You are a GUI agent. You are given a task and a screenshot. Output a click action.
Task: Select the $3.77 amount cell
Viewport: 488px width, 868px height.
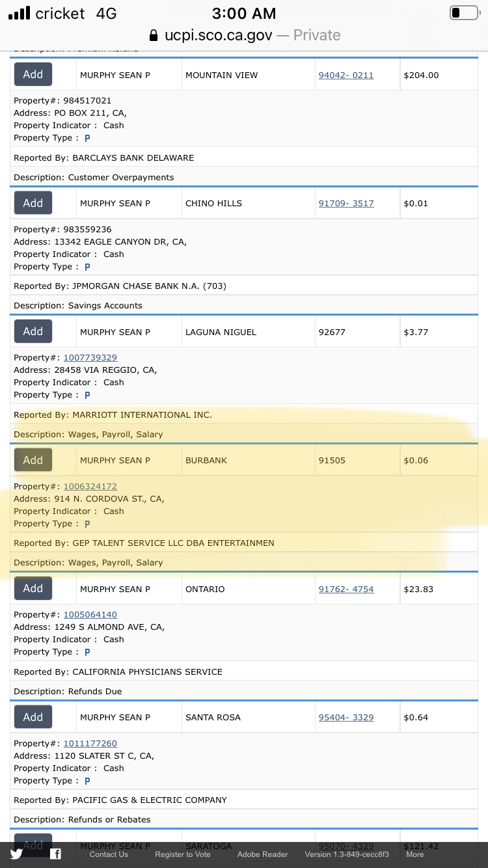(439, 332)
